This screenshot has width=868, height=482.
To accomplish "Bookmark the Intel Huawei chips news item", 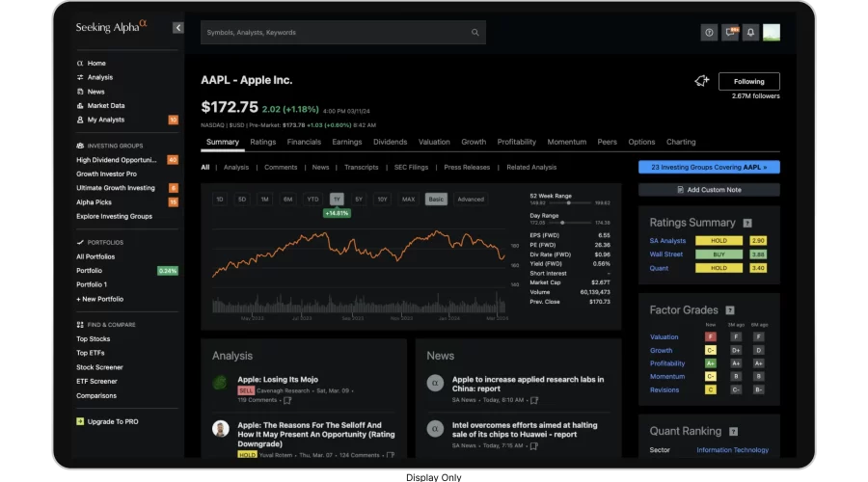I will tap(534, 446).
